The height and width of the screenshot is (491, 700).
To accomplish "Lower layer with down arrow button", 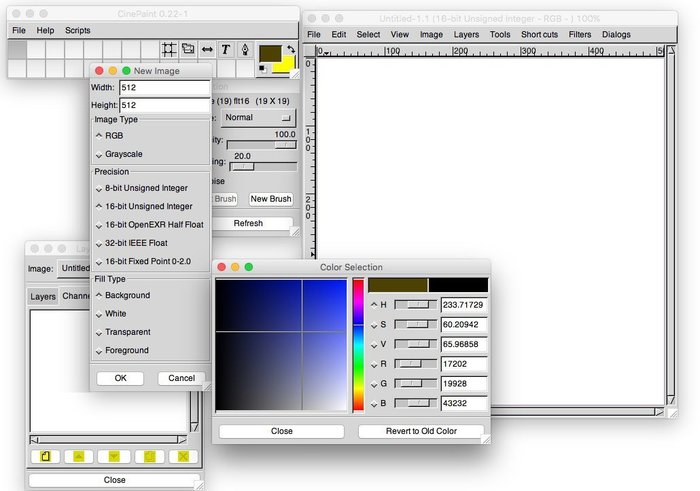I will 114,456.
